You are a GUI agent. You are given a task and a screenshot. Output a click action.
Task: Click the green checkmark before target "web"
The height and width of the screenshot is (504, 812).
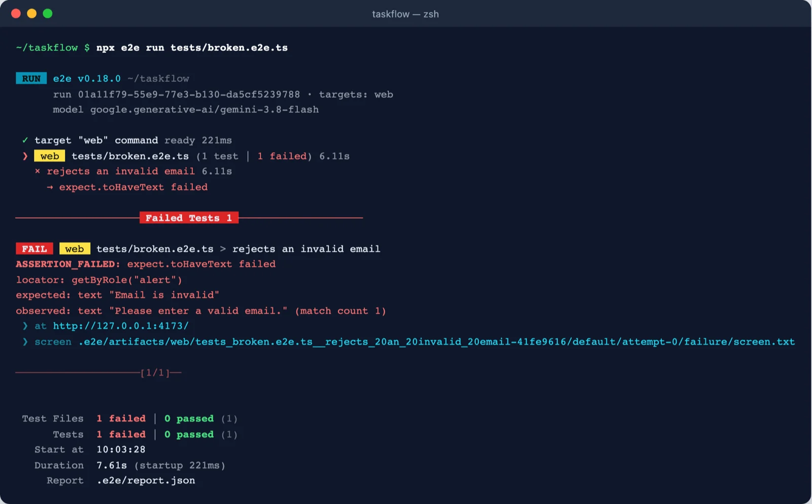[25, 140]
